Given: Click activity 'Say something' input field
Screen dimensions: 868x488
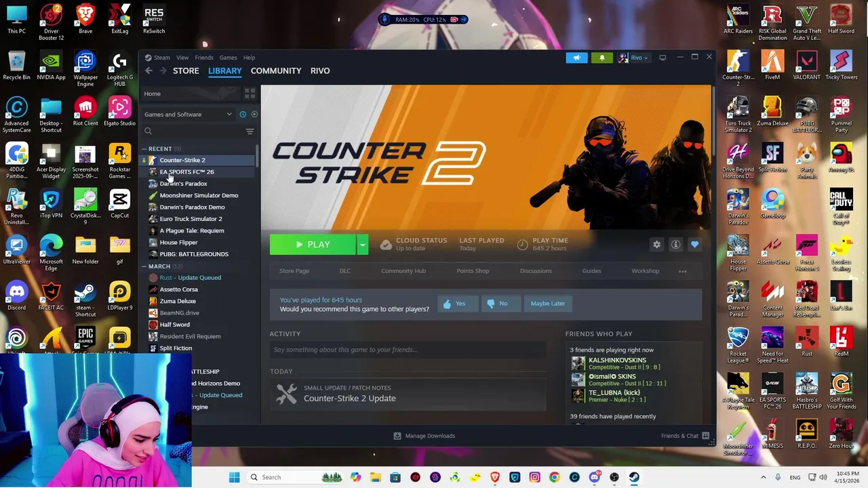Looking at the screenshot, I should coord(408,350).
